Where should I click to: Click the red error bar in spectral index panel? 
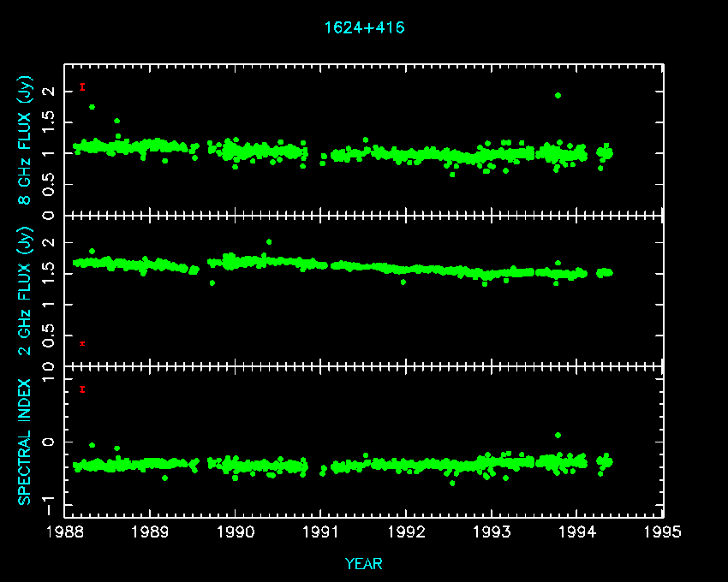click(x=82, y=389)
